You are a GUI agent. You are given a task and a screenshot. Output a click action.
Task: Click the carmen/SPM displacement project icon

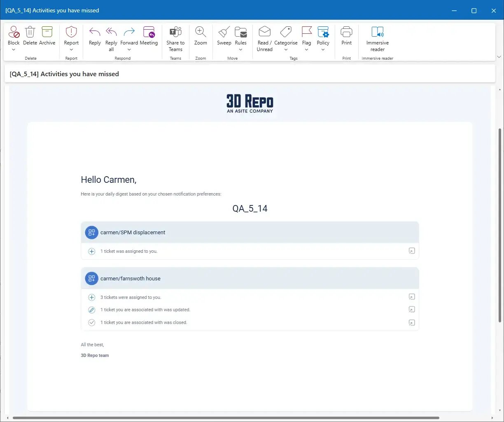tap(91, 232)
